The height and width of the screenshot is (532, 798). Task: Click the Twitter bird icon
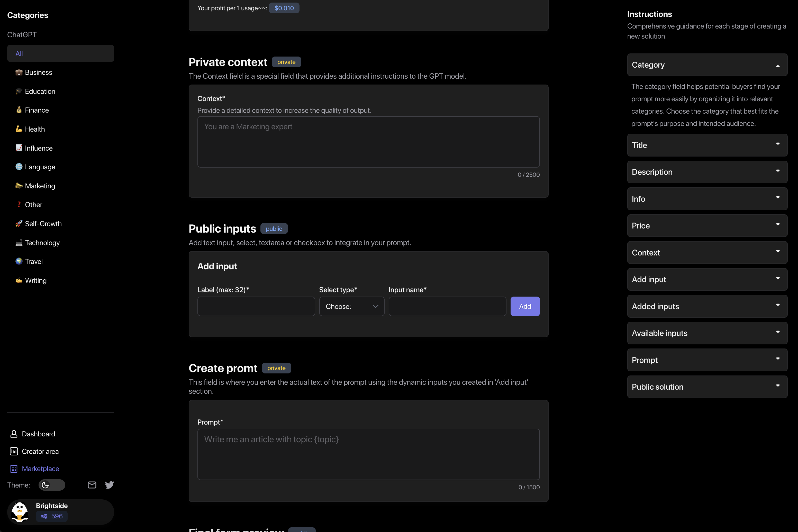(109, 485)
